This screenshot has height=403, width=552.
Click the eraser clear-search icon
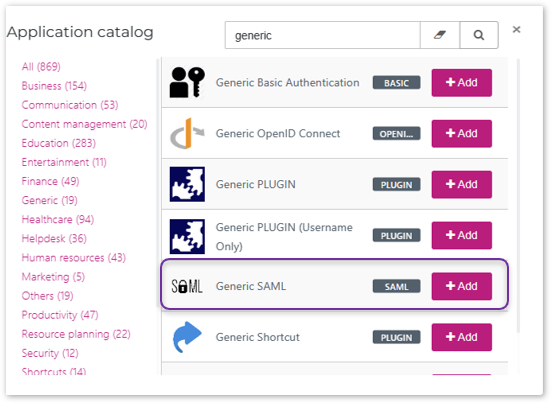(x=440, y=35)
